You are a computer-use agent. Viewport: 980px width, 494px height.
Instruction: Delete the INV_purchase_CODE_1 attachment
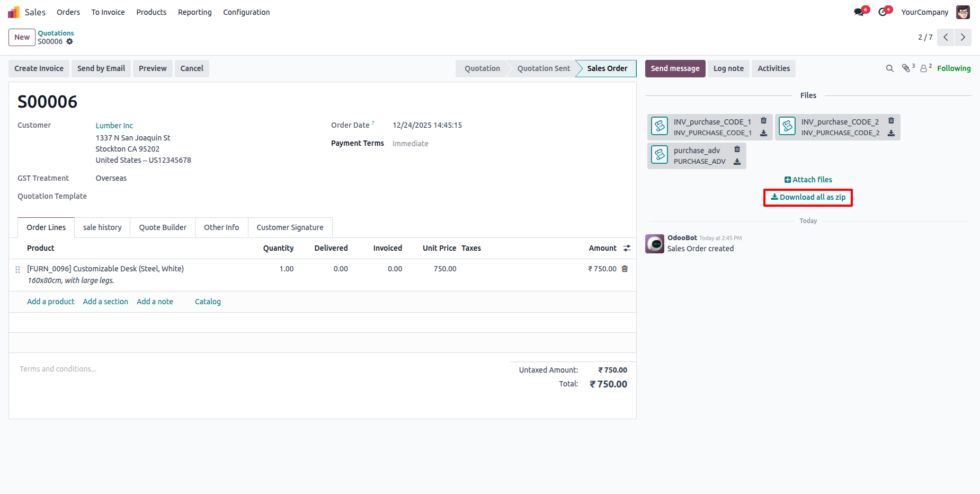tap(763, 121)
